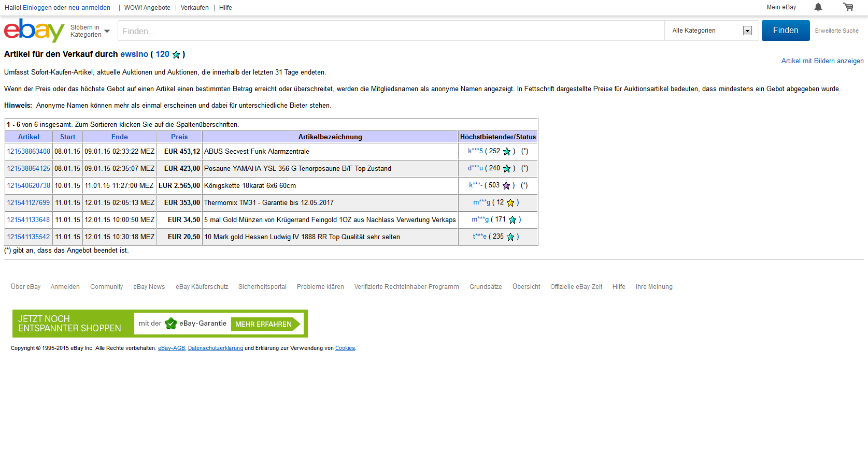Open the Cookies link

345,348
